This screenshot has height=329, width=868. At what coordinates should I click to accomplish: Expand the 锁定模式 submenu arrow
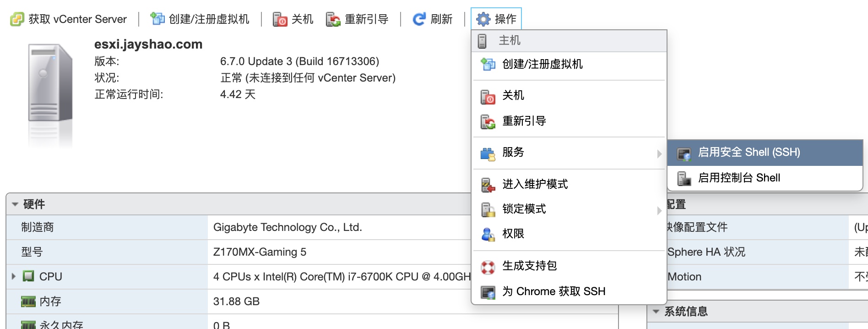point(659,210)
